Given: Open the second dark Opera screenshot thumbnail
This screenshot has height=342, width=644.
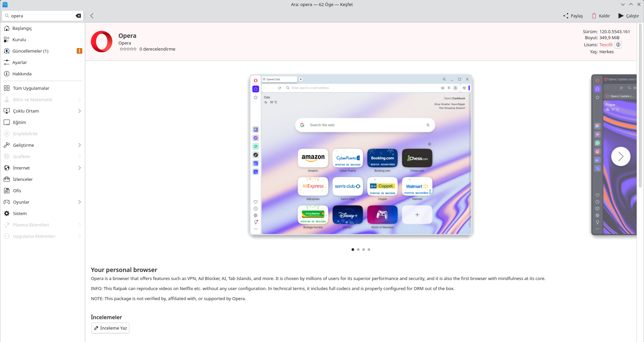Looking at the screenshot, I should [614, 155].
